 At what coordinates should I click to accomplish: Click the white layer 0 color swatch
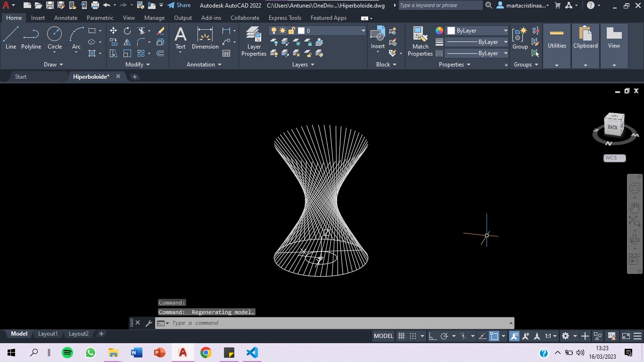pyautogui.click(x=302, y=31)
